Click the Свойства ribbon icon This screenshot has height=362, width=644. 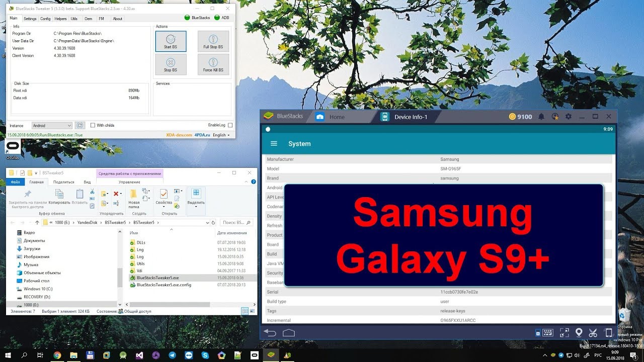point(164,197)
